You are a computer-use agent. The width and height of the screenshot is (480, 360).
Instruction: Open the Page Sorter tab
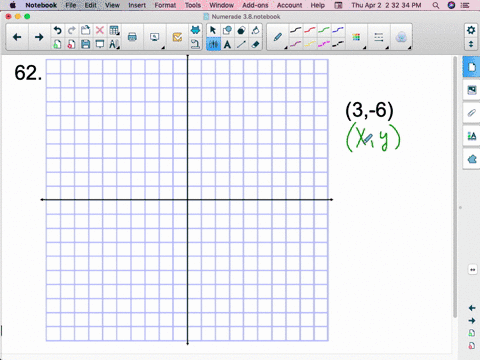(472, 67)
